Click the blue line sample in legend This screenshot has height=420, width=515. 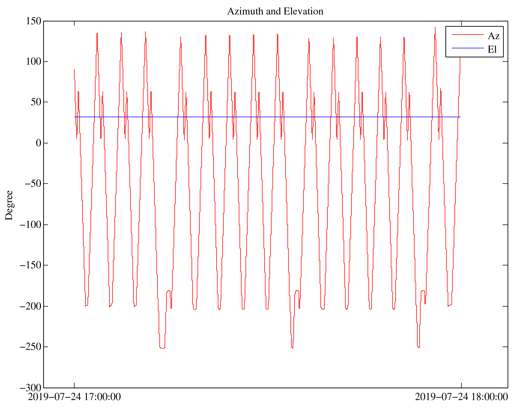(468, 48)
